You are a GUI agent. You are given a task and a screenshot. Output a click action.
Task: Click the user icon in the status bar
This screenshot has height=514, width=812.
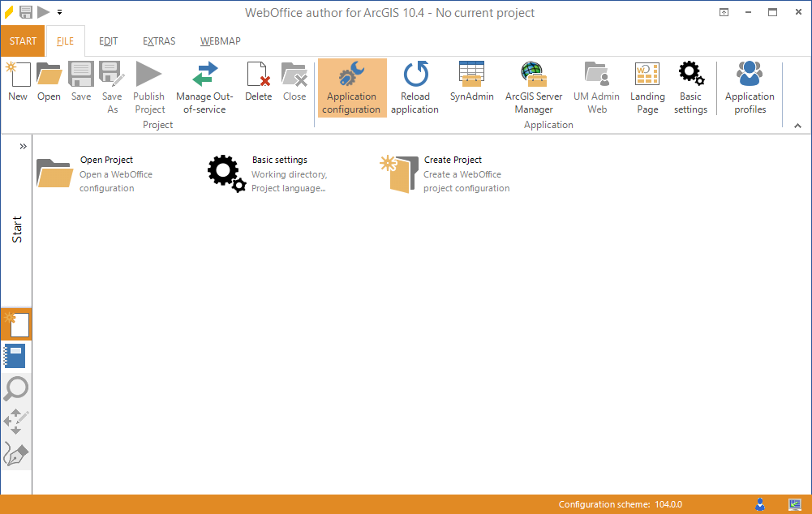(x=760, y=503)
